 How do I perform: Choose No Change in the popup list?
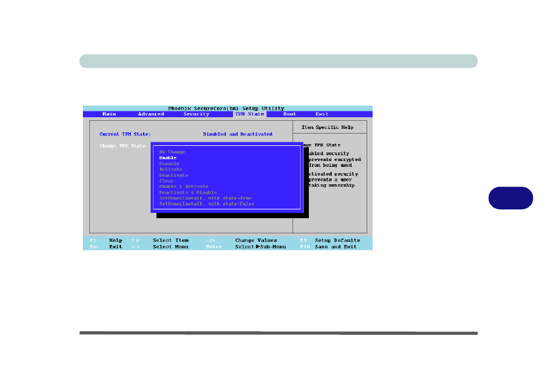[x=172, y=152]
